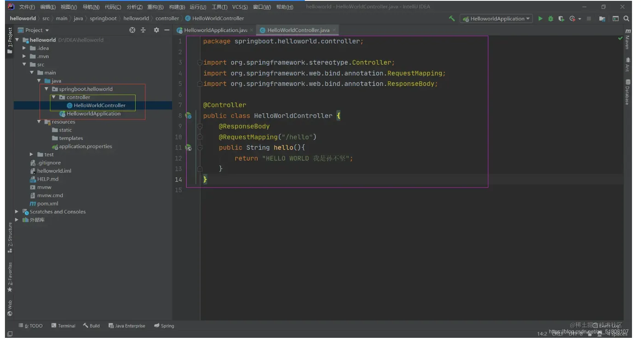Screen dimensions: 644x342
Task: Expand the .mvn folder
Action: pyautogui.click(x=24, y=57)
